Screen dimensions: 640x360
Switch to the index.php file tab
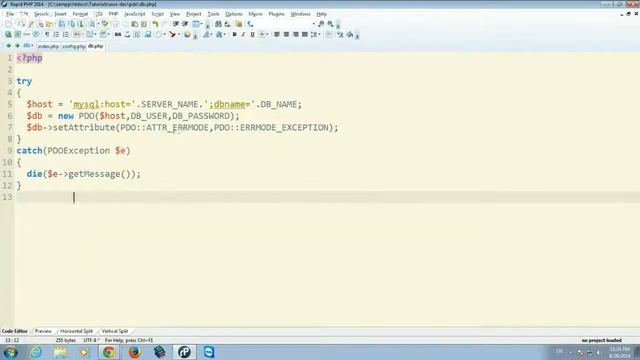pyautogui.click(x=49, y=47)
